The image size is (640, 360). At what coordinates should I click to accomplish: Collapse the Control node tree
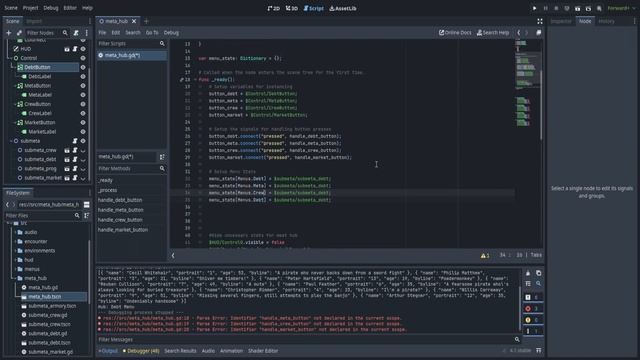[x=11, y=58]
